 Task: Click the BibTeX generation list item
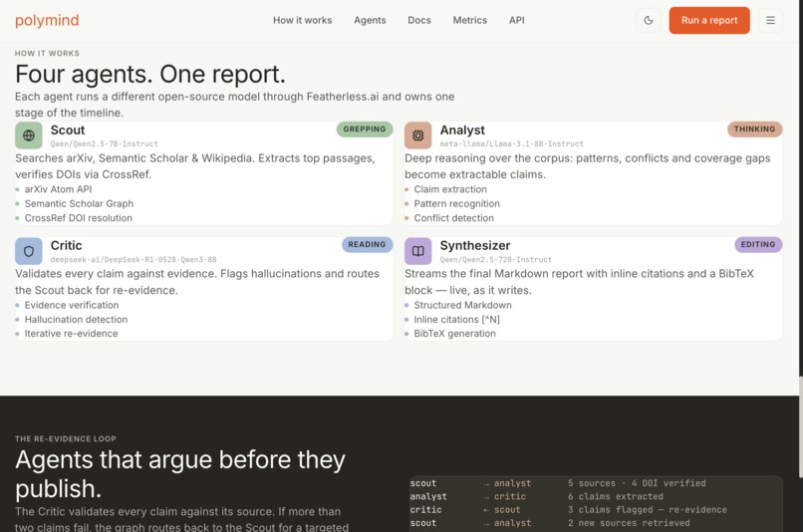pos(454,334)
